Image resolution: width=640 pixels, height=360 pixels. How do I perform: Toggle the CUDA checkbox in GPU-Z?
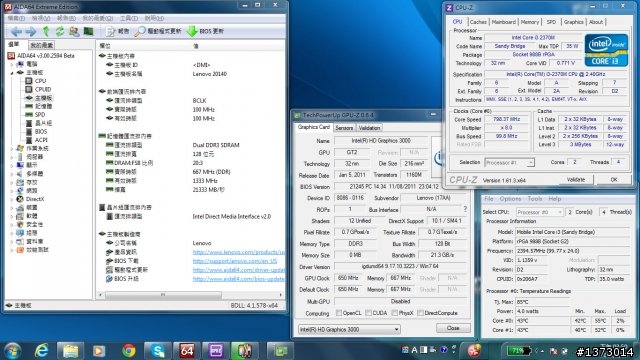(x=369, y=313)
